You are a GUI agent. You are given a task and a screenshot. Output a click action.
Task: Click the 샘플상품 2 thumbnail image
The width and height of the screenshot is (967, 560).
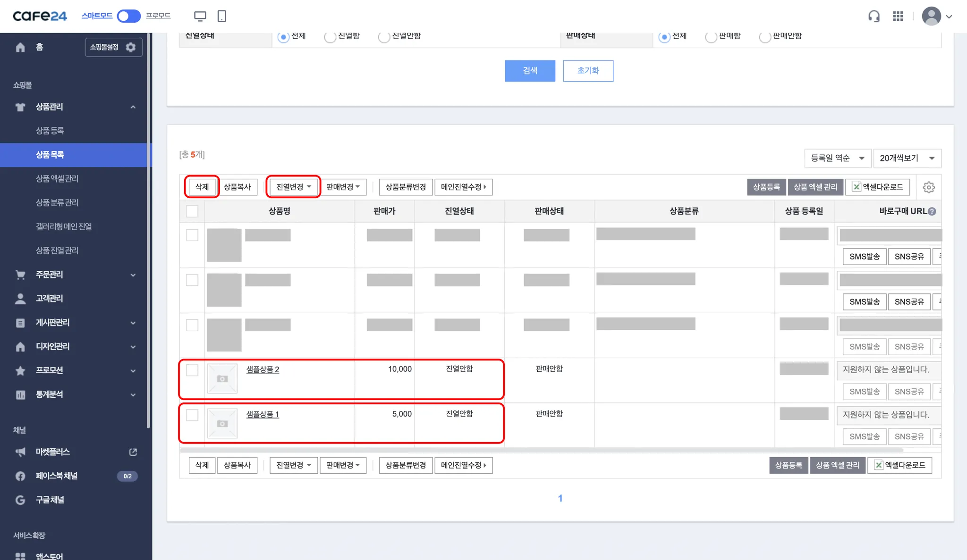[222, 378]
